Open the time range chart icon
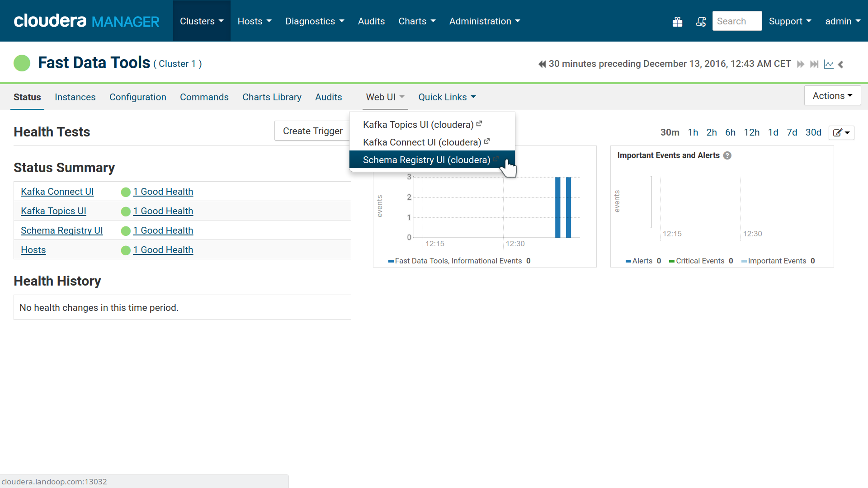This screenshot has height=488, width=868. 829,64
